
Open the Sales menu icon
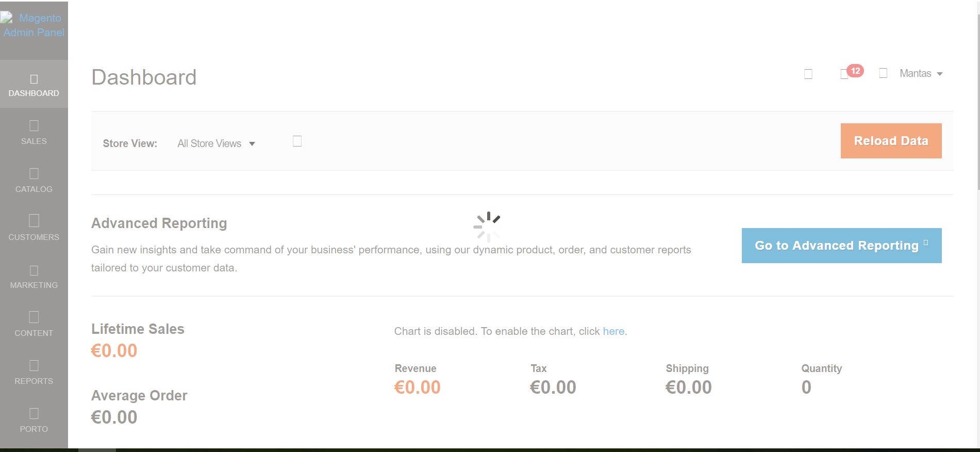[x=34, y=125]
